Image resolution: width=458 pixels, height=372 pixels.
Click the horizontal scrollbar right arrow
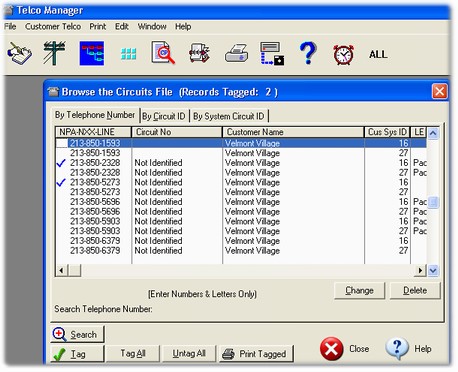coord(420,270)
